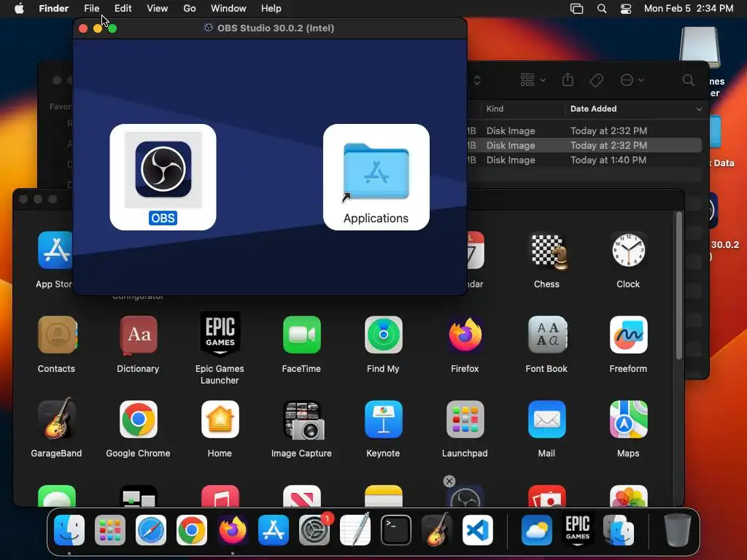This screenshot has height=560, width=747.
Task: Cancel the OBS copy with the X badge
Action: (449, 481)
